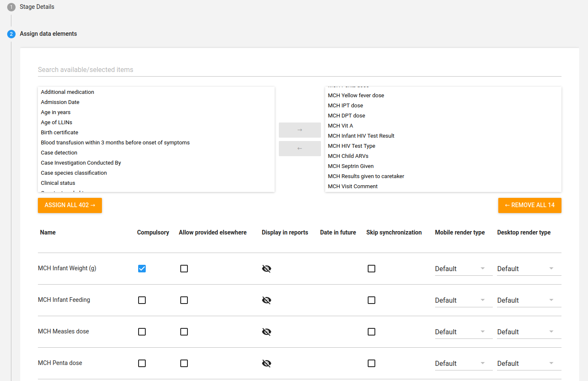
Task: Select MCH Vit A in selected list
Action: coord(443,126)
